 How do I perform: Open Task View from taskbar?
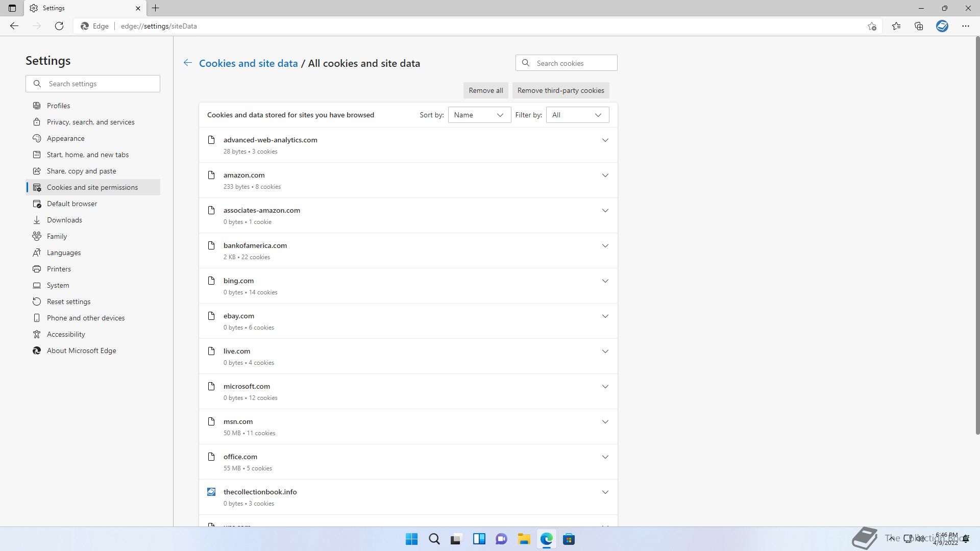tap(456, 539)
